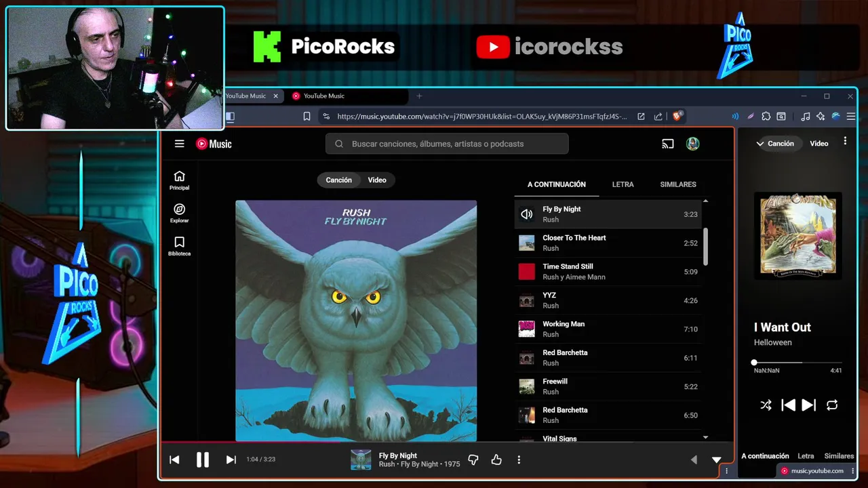Open the account avatar menu

click(692, 144)
